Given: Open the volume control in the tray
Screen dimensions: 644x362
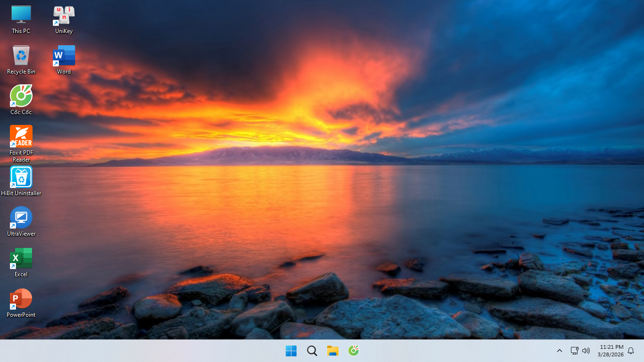Looking at the screenshot, I should click(x=586, y=351).
